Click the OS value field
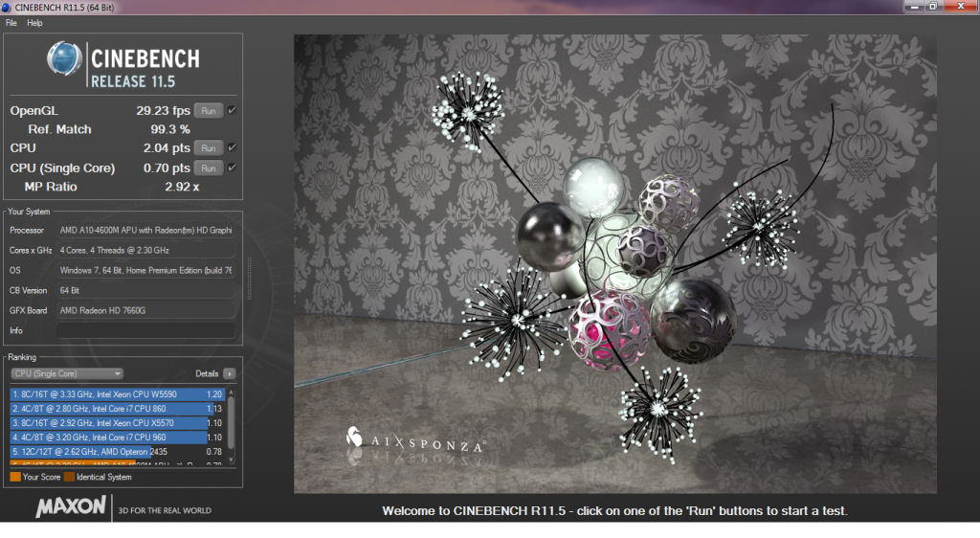The width and height of the screenshot is (980, 538). [x=145, y=271]
